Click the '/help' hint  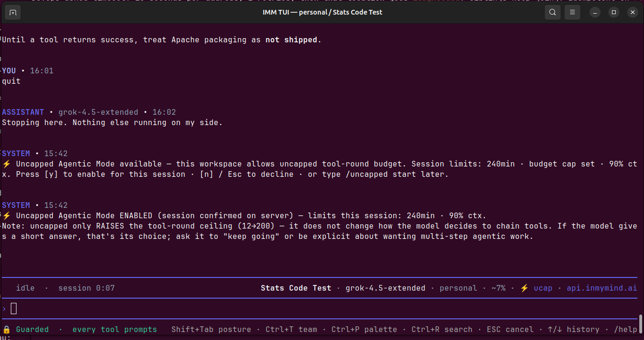(626, 329)
